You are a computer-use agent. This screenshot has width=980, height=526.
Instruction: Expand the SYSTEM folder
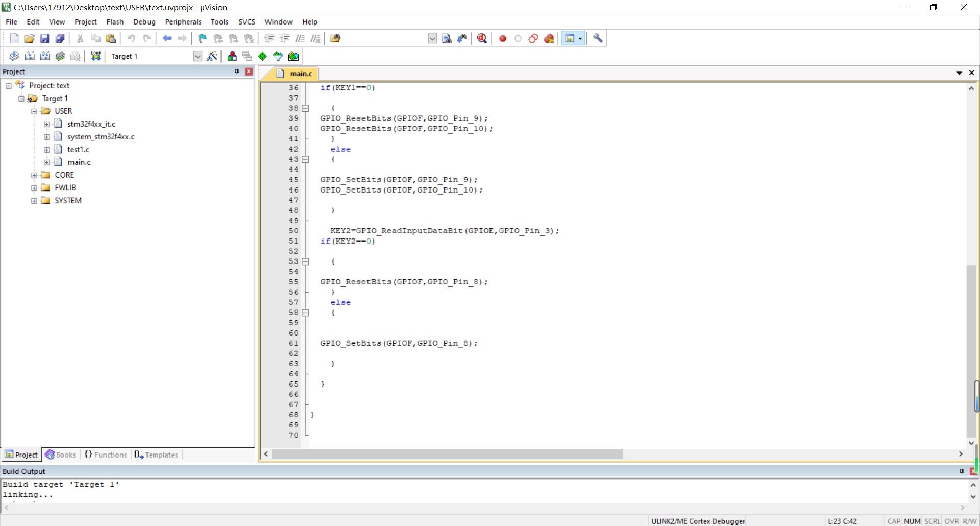(34, 201)
